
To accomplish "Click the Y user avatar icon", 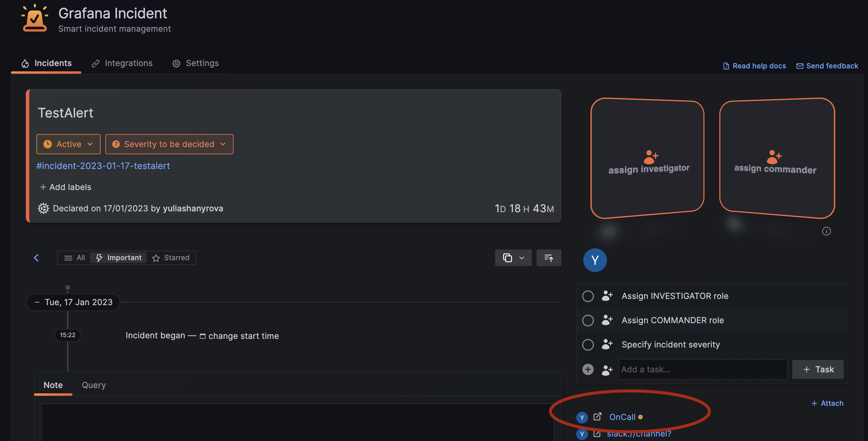I will pyautogui.click(x=595, y=260).
